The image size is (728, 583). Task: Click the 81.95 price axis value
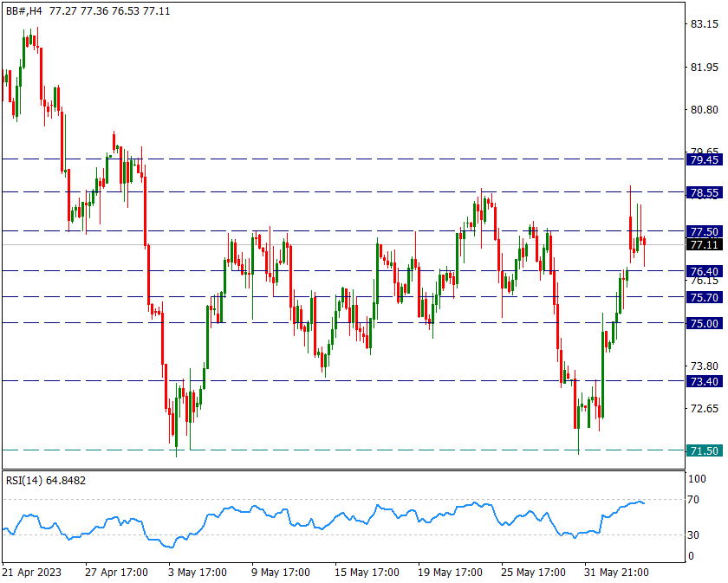(705, 68)
